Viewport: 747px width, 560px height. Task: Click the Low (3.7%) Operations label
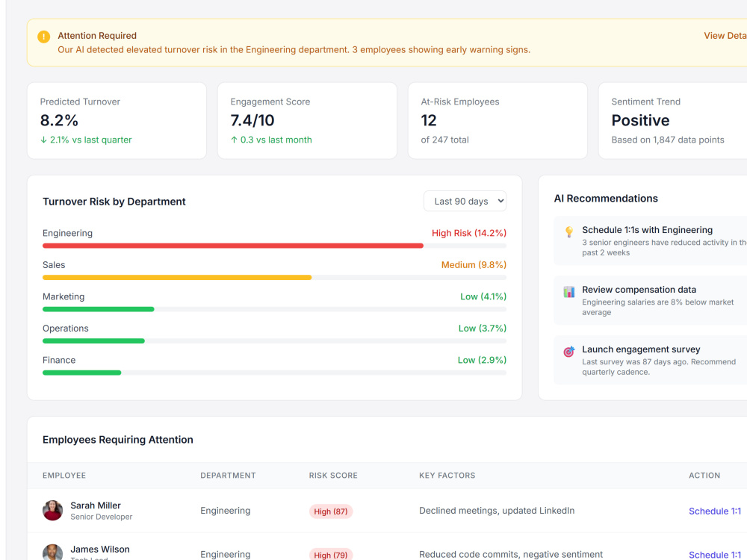click(482, 329)
